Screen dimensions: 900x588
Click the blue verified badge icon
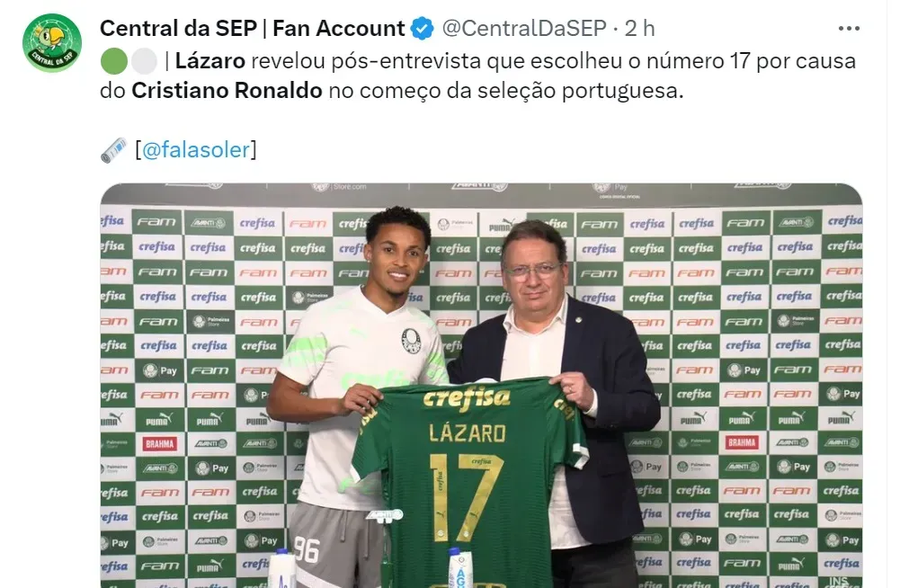tap(423, 29)
